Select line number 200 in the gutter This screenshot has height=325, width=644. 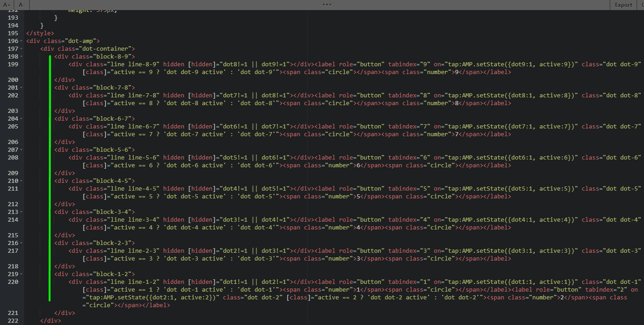coord(12,80)
